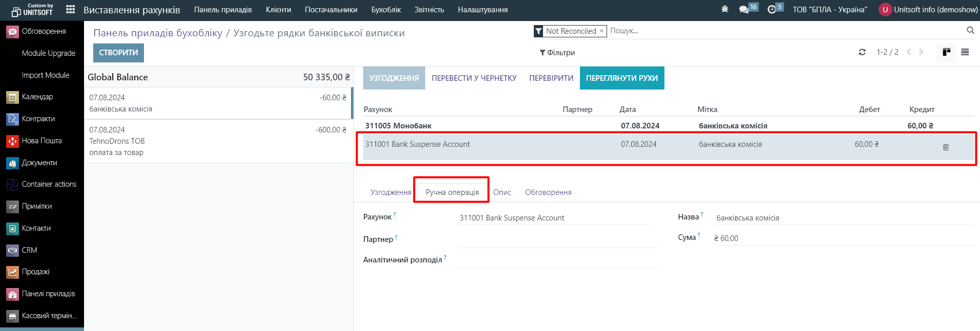Switch to kanban view icon
Viewport: 980px width, 331px height.
[x=946, y=52]
